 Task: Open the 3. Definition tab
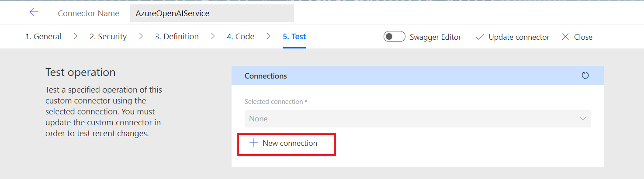coord(177,37)
